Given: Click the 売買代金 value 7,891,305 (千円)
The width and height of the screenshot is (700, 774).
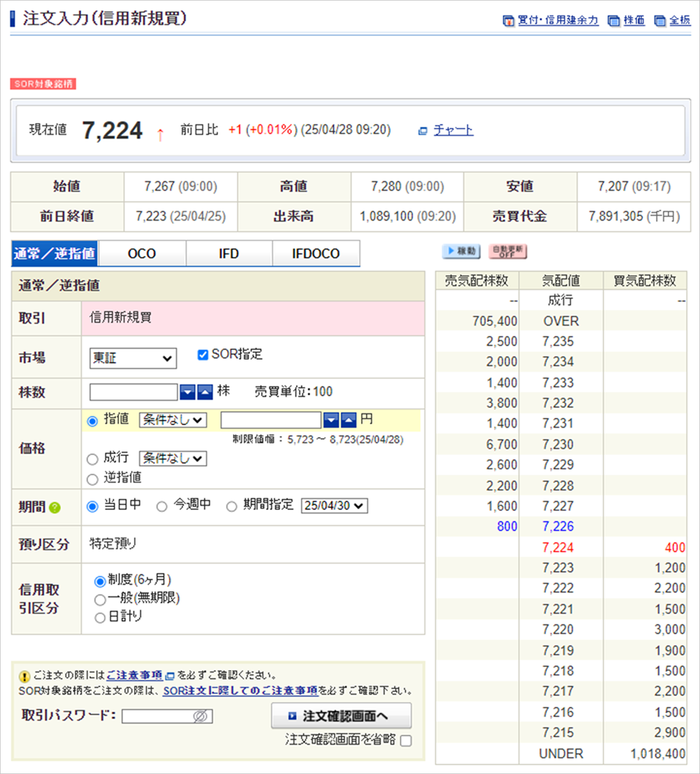Looking at the screenshot, I should pos(634,216).
